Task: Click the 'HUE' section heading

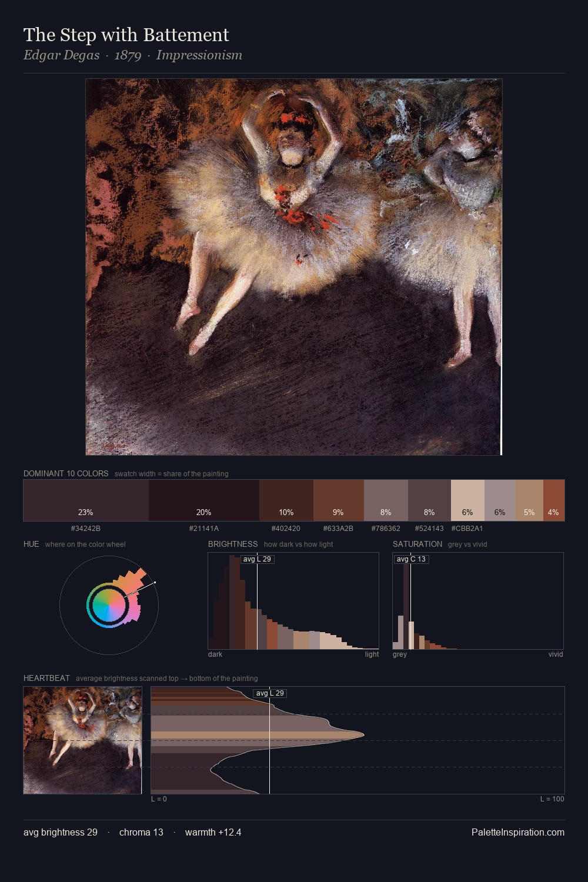Action: coord(31,544)
